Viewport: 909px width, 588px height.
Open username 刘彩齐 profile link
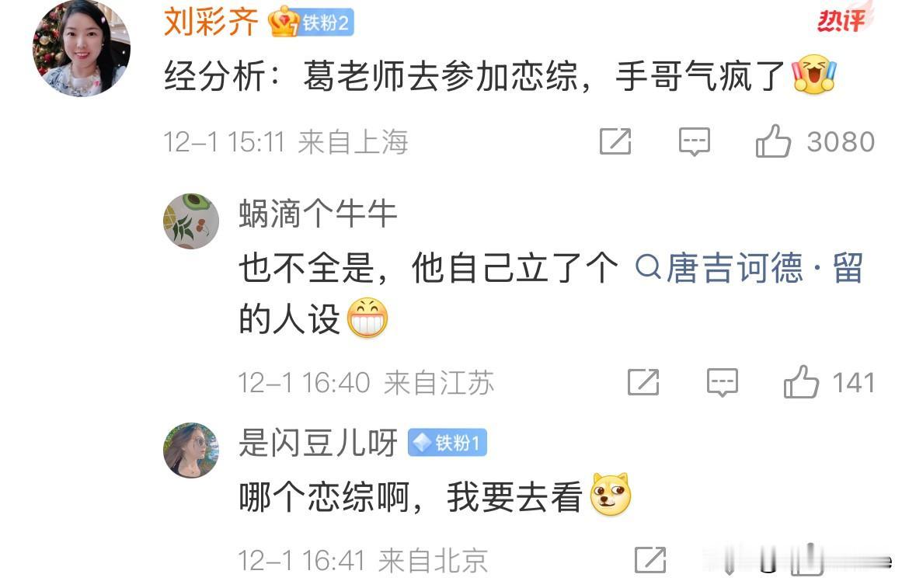211,22
